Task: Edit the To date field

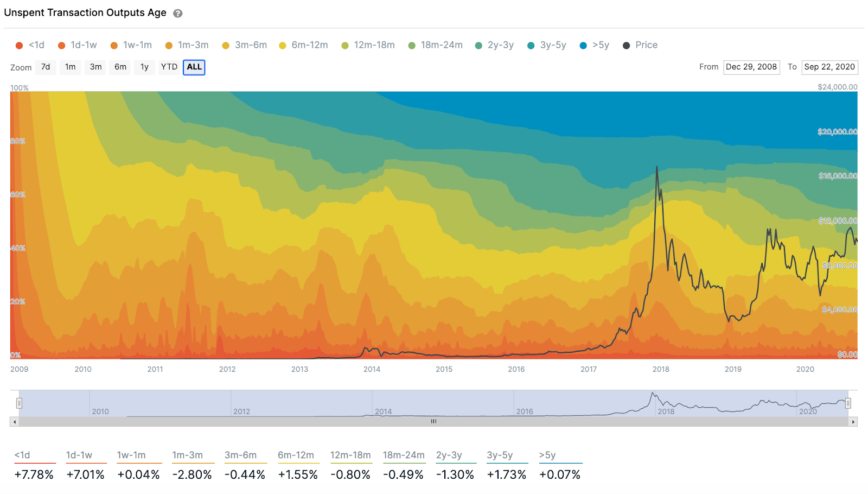Action: pyautogui.click(x=829, y=67)
